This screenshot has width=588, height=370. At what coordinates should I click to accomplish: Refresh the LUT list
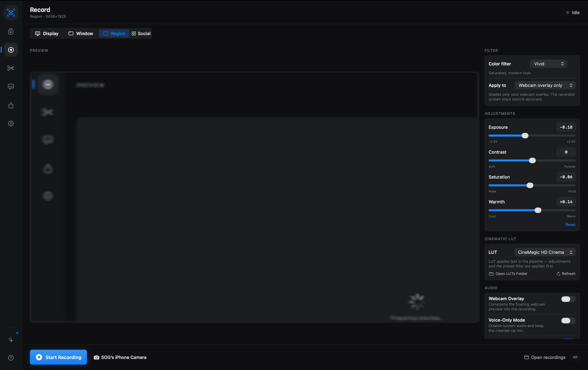click(566, 274)
